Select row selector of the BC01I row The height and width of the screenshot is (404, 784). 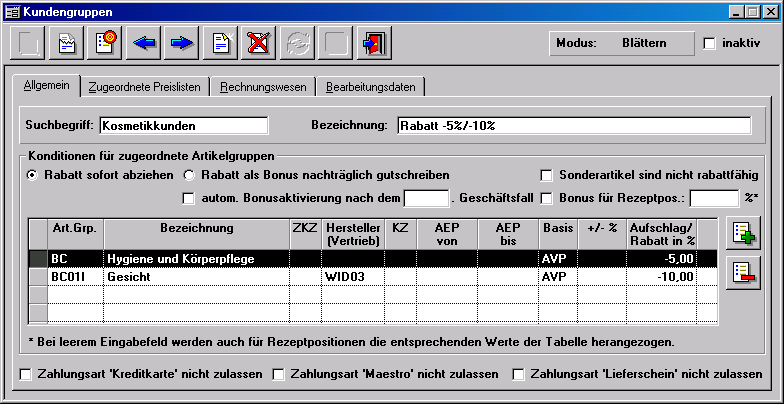(x=38, y=276)
